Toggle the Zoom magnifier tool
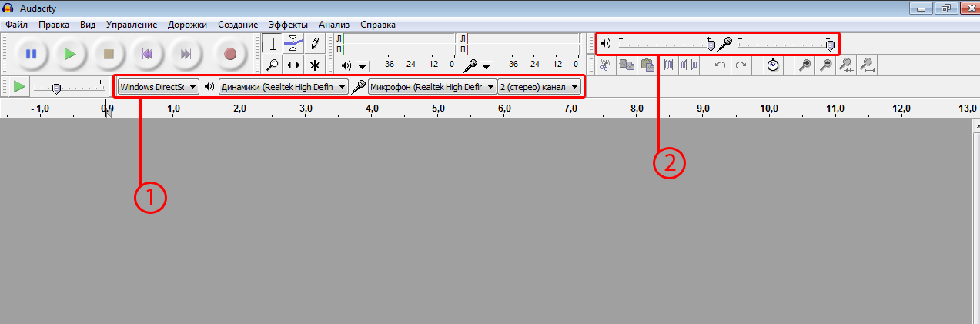 273,65
